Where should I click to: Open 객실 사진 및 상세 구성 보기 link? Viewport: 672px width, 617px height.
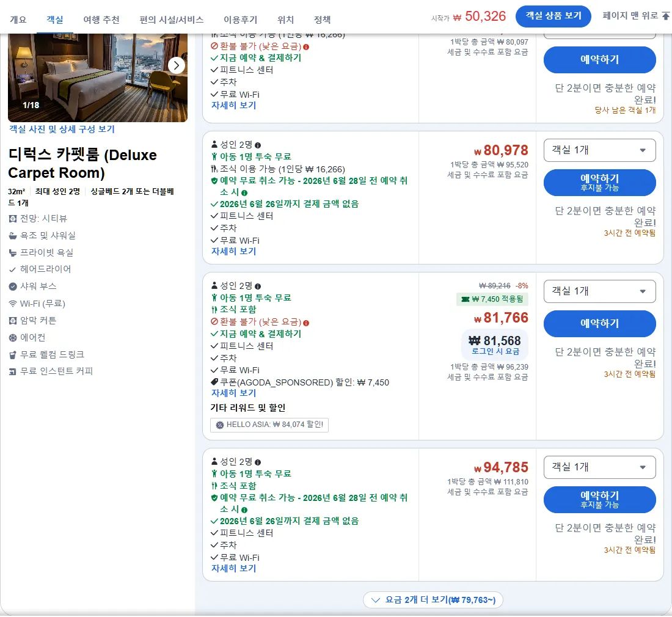pos(62,130)
